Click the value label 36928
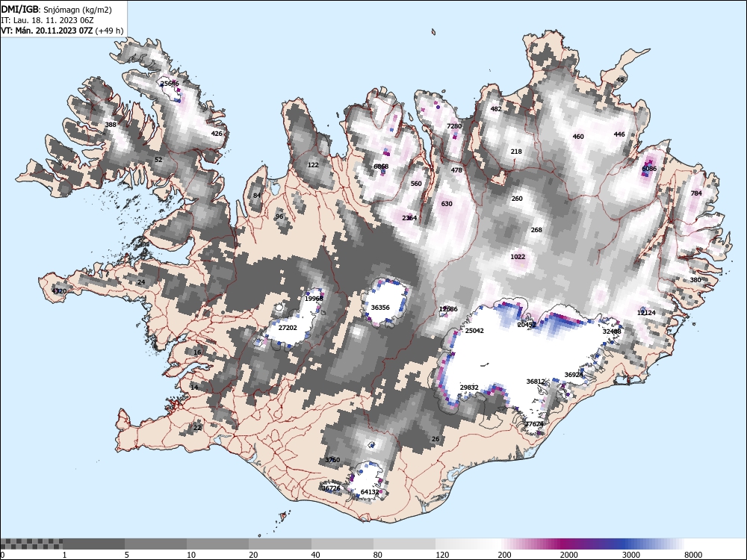The image size is (747, 560). [x=574, y=374]
